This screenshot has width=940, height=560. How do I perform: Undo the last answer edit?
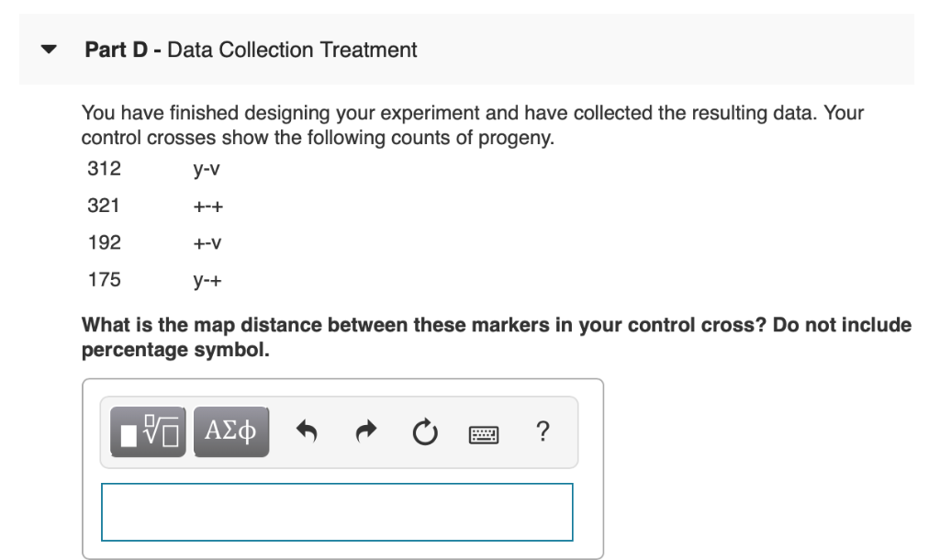pos(307,431)
